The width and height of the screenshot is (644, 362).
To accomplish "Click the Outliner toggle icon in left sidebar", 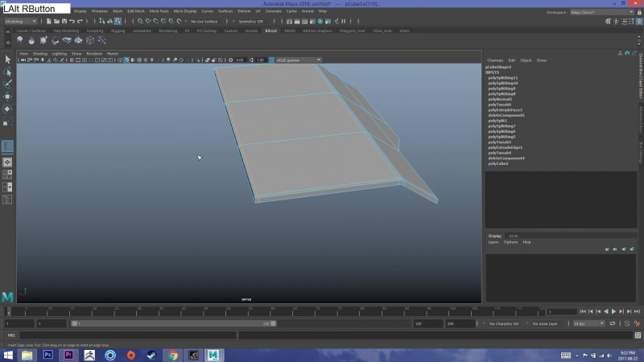I will (7, 200).
